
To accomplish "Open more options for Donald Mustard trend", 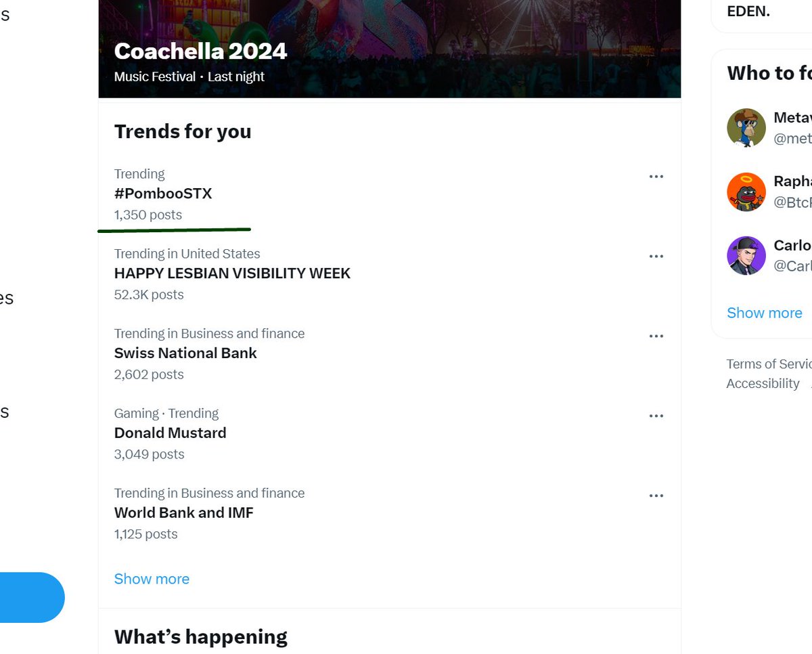I will click(x=656, y=416).
